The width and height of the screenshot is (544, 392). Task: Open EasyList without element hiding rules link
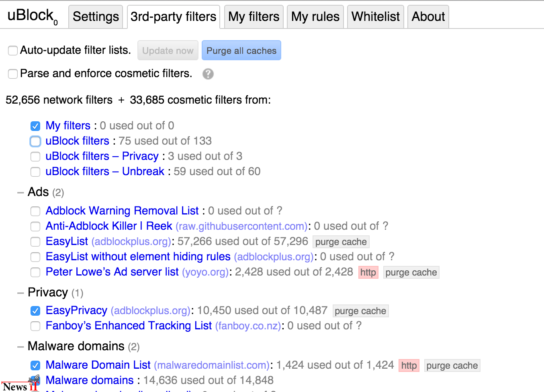(x=138, y=257)
